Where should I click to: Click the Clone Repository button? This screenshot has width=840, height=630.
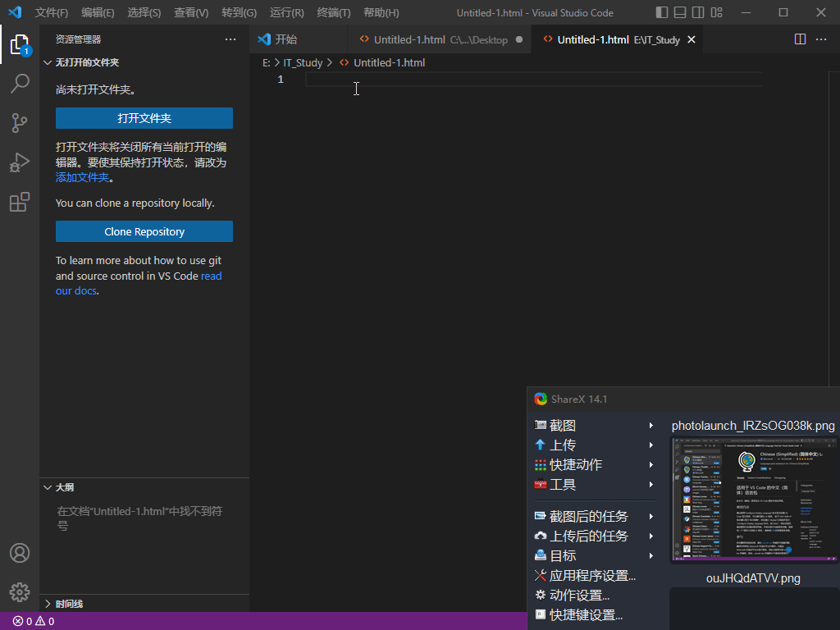(144, 231)
